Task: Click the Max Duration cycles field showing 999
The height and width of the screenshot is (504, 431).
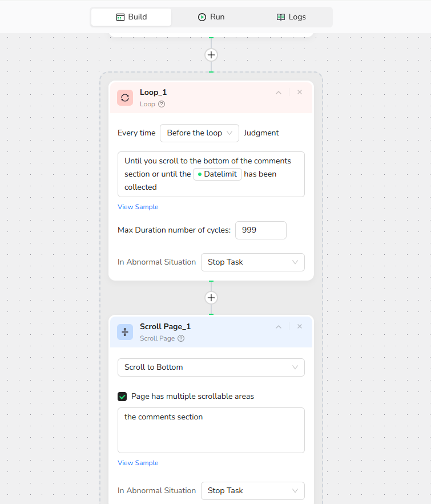Action: (260, 230)
